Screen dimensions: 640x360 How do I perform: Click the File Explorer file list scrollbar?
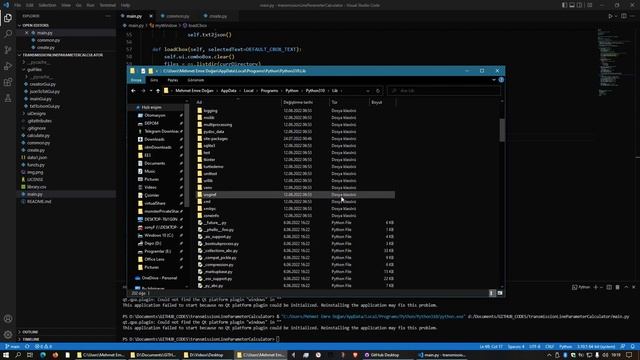(x=502, y=130)
